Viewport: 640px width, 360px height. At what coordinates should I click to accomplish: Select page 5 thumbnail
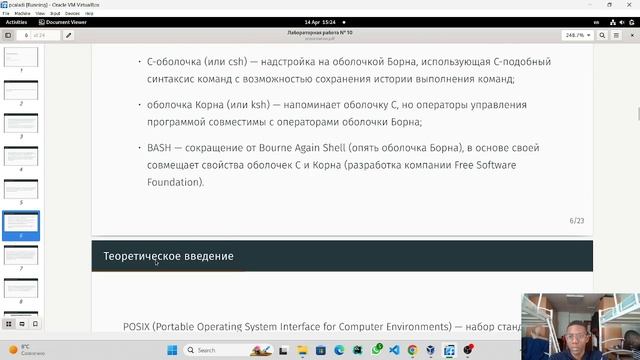coord(21,189)
